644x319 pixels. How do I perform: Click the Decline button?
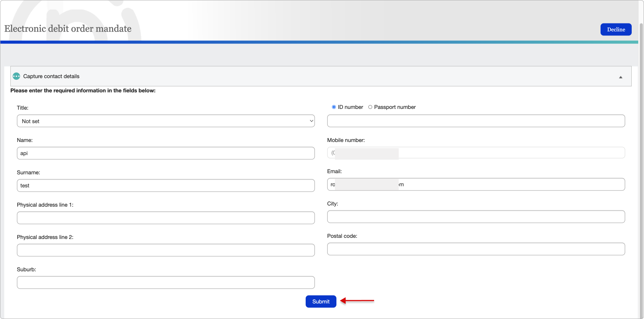616,29
